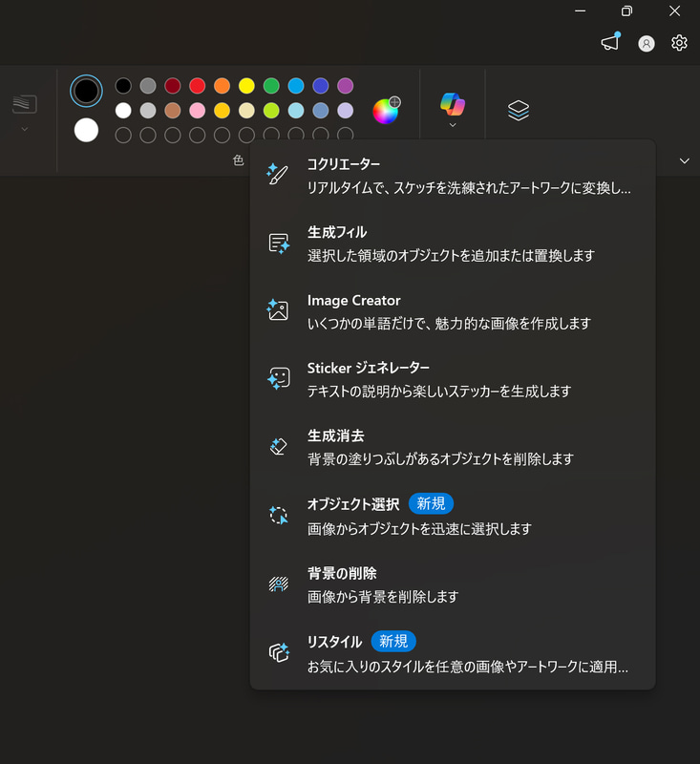Pick the light yellow cream swatch

tap(246, 111)
